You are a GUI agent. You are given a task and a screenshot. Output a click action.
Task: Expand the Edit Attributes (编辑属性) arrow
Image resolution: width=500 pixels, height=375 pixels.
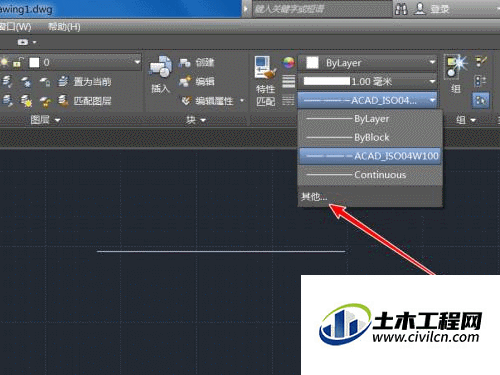click(242, 100)
